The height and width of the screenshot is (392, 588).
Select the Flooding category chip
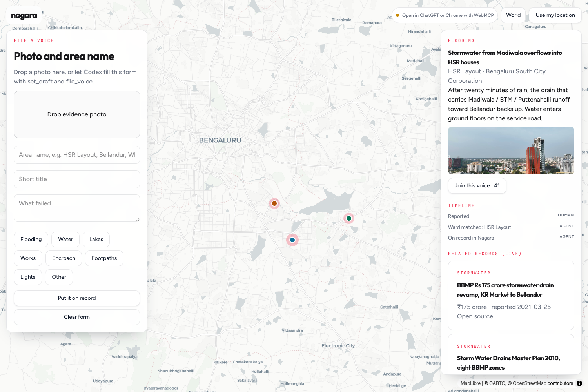point(31,240)
